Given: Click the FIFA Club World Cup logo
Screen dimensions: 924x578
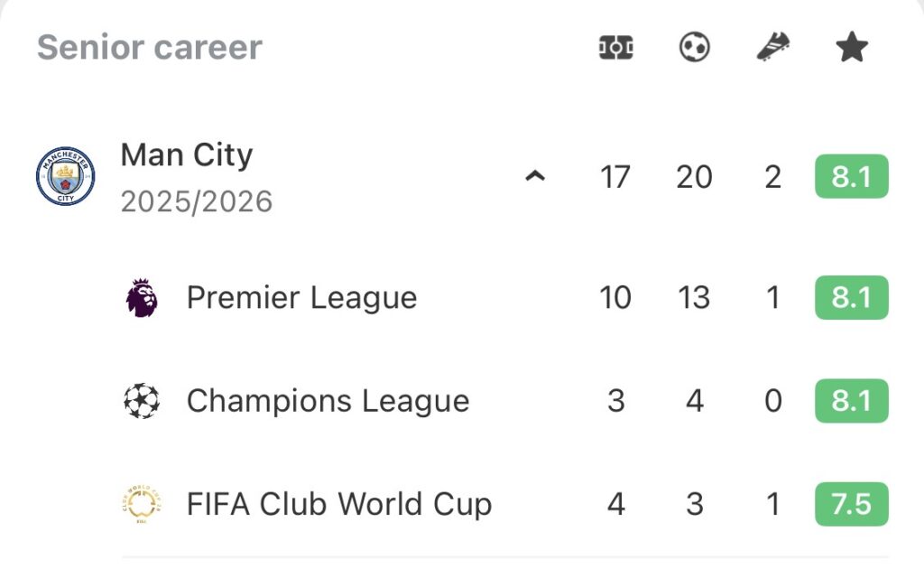Looking at the screenshot, I should (x=142, y=503).
